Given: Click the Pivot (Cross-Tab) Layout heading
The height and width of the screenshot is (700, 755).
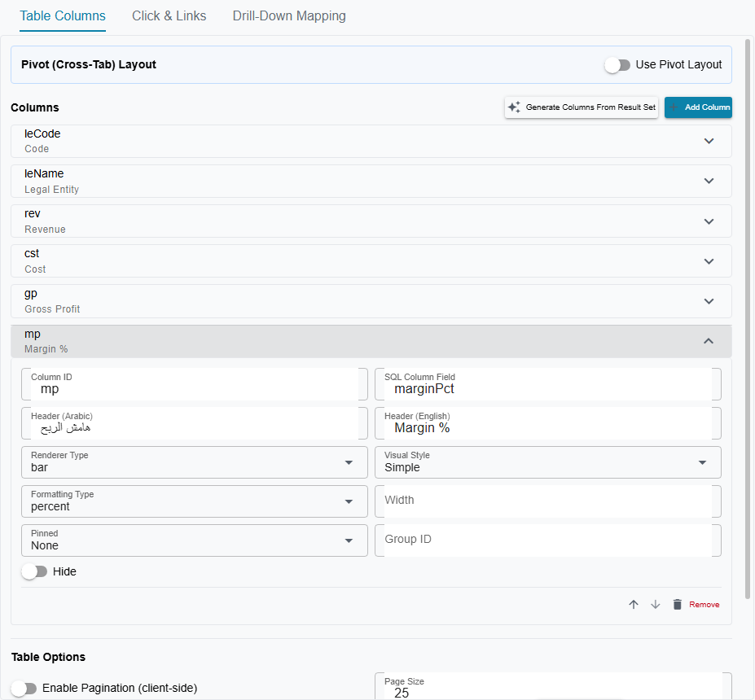Looking at the screenshot, I should (89, 64).
